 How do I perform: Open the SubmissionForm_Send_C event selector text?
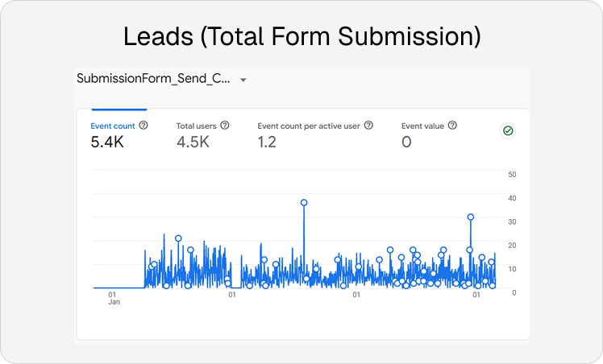click(x=153, y=79)
